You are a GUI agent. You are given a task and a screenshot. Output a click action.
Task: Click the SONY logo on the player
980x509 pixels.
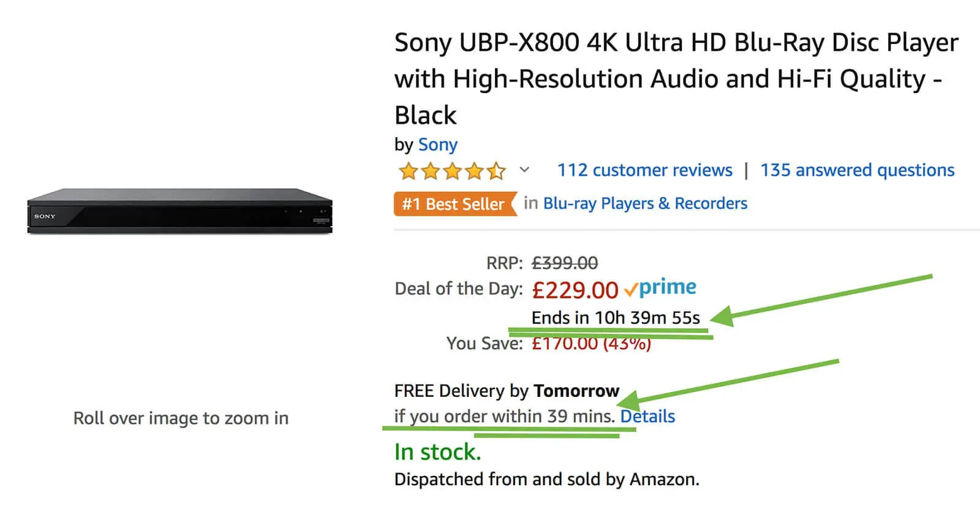pos(45,216)
